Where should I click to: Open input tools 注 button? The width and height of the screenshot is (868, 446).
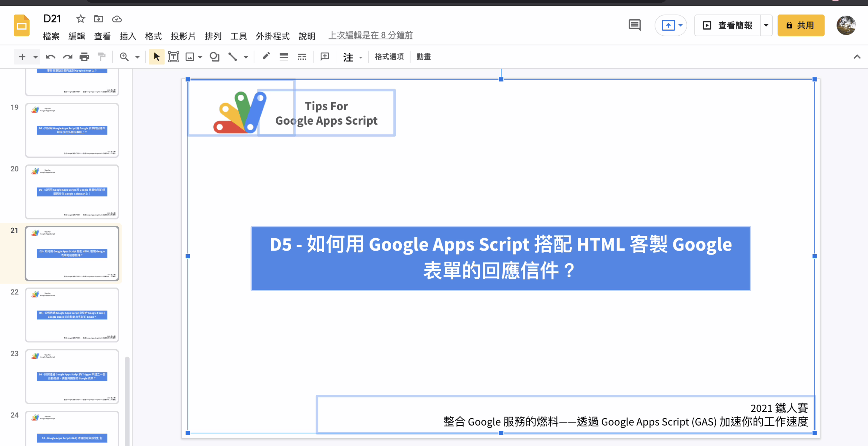[348, 57]
